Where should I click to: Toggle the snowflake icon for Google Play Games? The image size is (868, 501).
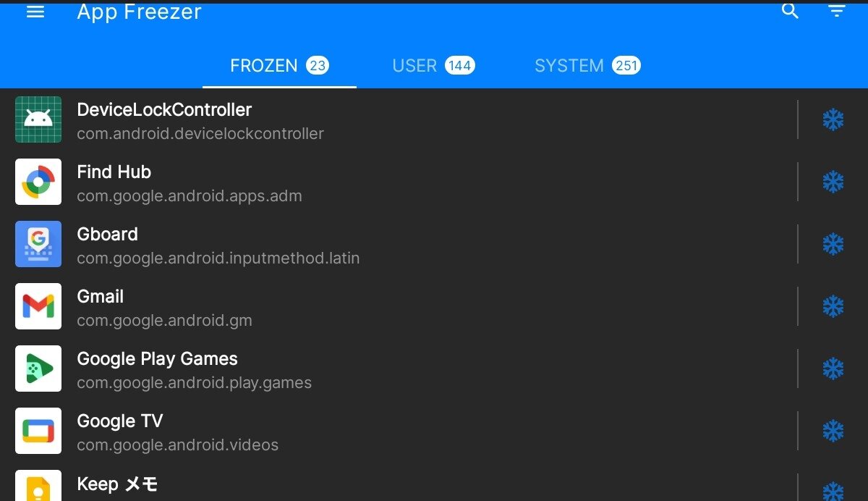[833, 369]
